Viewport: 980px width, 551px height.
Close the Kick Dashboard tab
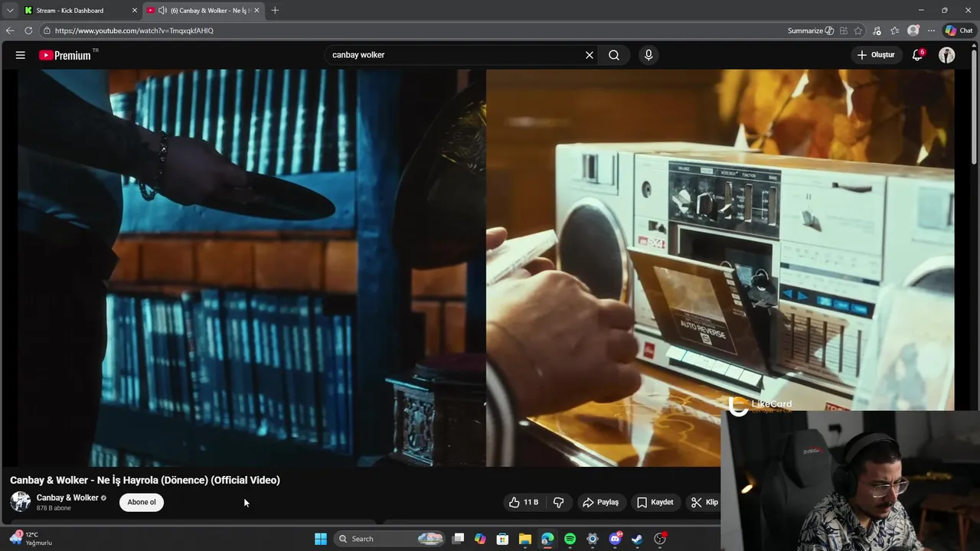click(x=135, y=11)
